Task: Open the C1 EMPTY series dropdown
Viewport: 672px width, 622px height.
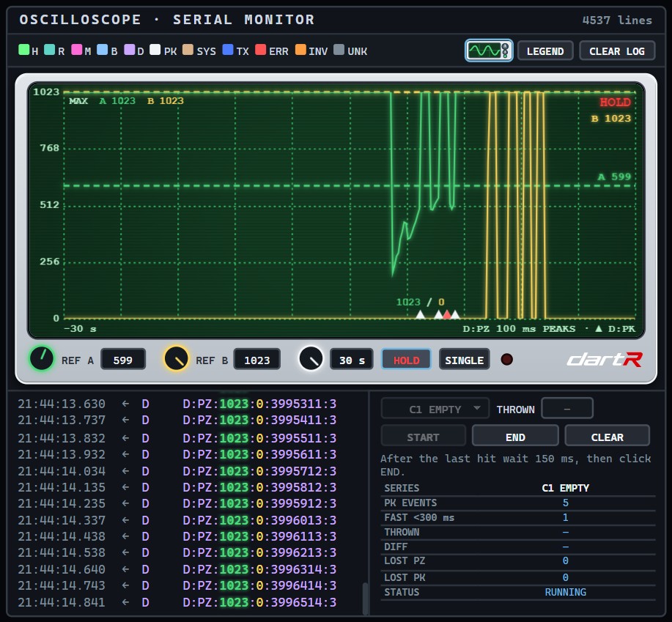Action: [x=435, y=409]
